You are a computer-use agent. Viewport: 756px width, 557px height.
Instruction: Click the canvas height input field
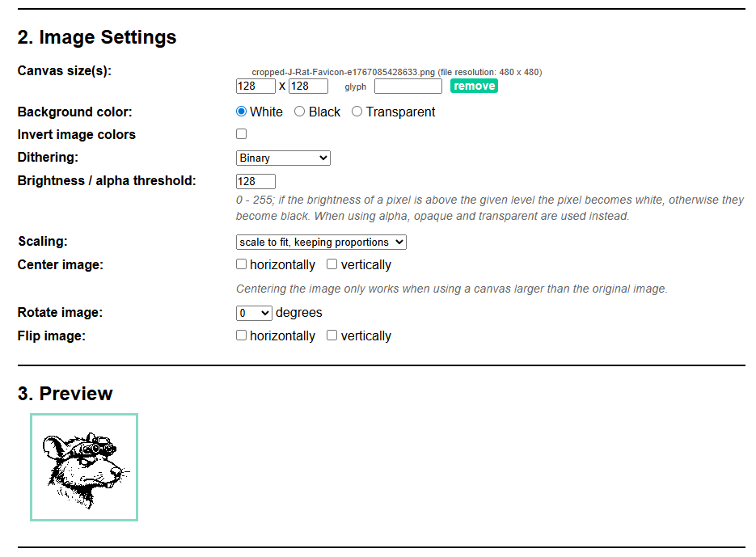tap(308, 87)
